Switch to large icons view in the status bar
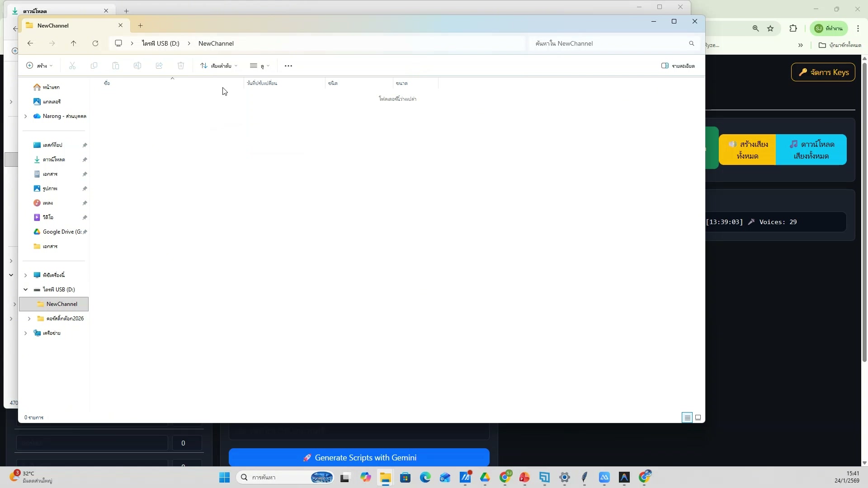868x488 pixels. [698, 418]
